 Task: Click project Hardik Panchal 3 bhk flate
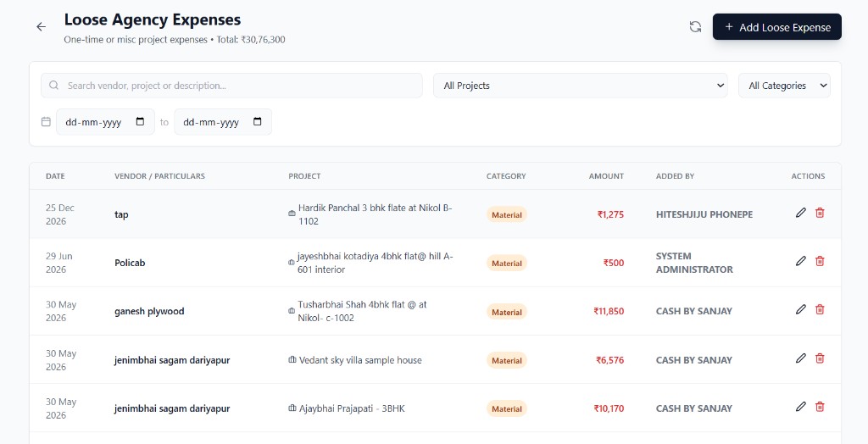pos(376,214)
